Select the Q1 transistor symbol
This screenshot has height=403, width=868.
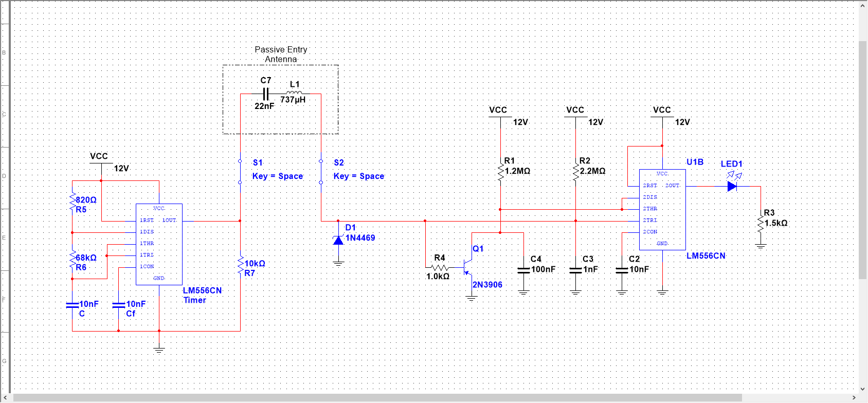point(467,266)
